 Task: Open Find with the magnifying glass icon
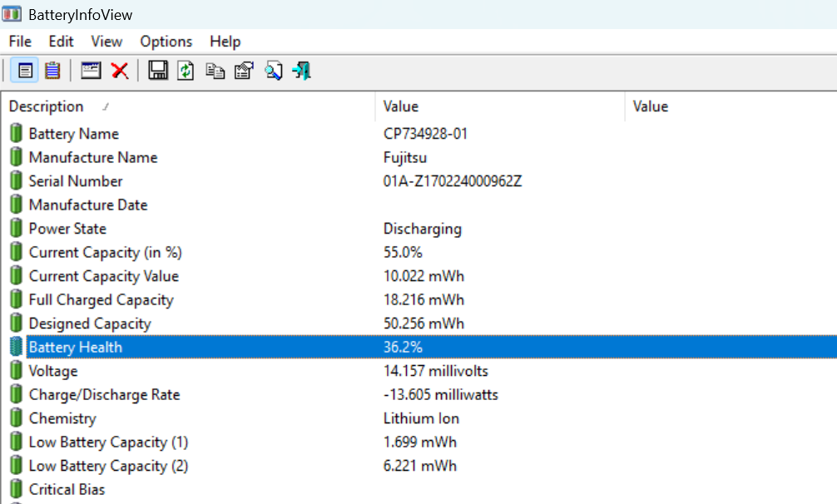(274, 71)
